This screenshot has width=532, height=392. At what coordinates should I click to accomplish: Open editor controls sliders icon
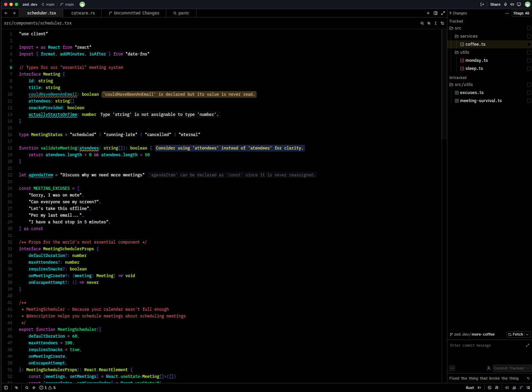(x=442, y=23)
